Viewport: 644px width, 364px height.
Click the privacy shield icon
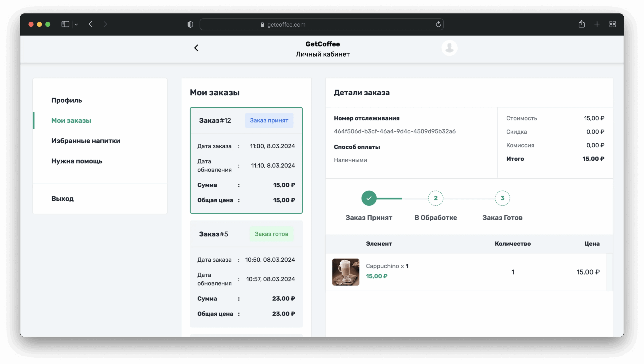190,24
